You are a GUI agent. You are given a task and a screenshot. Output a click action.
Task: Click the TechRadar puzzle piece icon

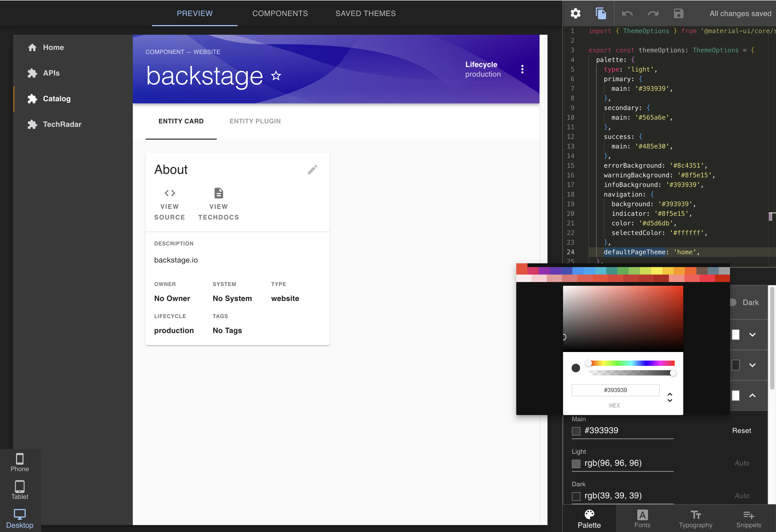(x=32, y=124)
